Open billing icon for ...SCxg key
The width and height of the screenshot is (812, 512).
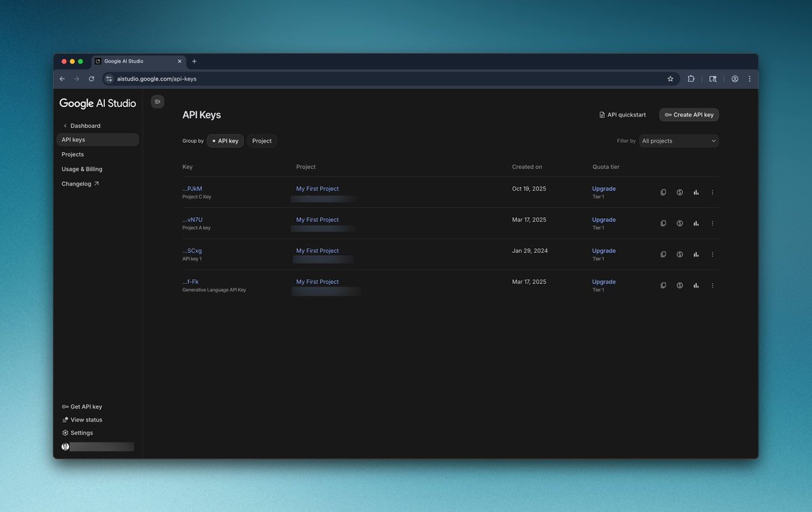(679, 254)
